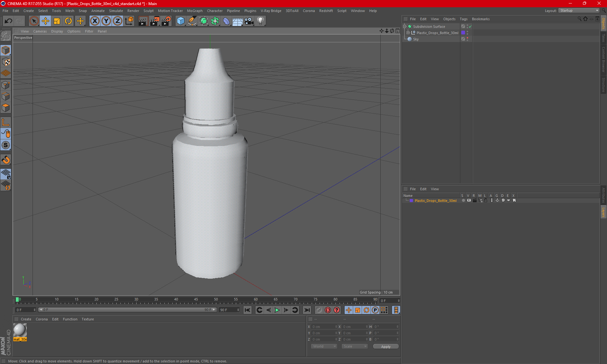Screen dimensions: 607x364
Task: Toggle X axis lock
Action: click(95, 21)
